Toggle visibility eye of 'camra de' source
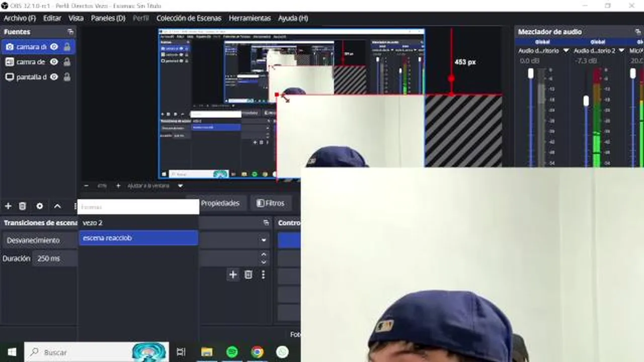Viewport: 644px width, 362px height. point(54,62)
